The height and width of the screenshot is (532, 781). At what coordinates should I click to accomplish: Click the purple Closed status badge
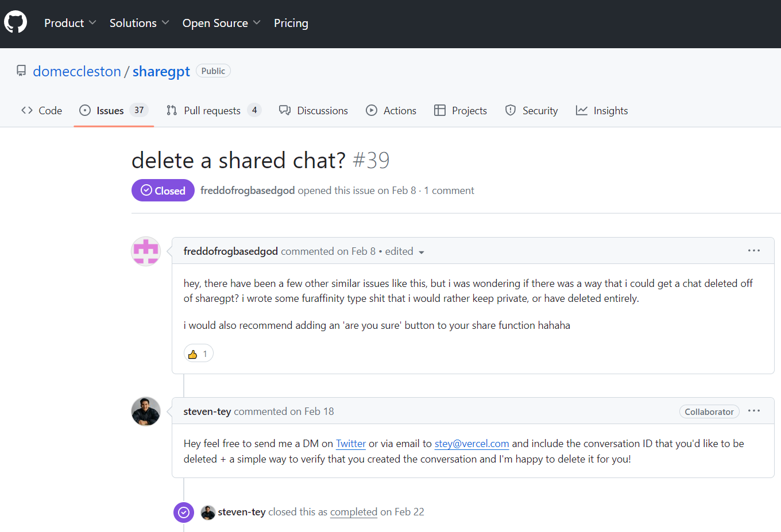pyautogui.click(x=163, y=191)
